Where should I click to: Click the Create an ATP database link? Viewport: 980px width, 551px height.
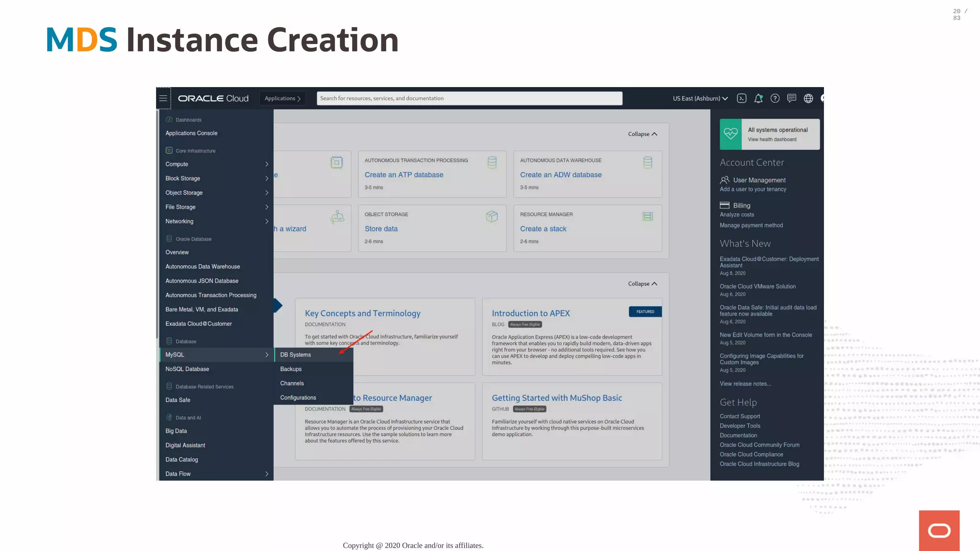(404, 175)
